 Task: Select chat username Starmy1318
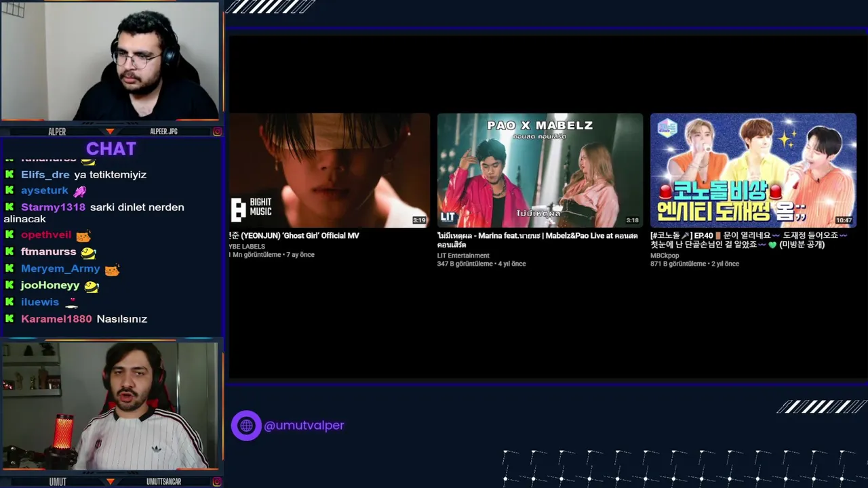[x=53, y=207]
